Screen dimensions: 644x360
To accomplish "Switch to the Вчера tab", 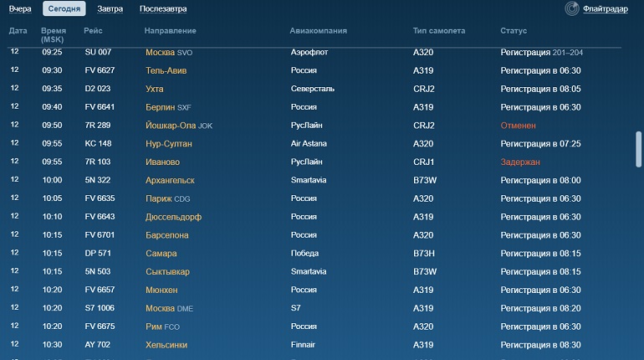I will (x=20, y=8).
